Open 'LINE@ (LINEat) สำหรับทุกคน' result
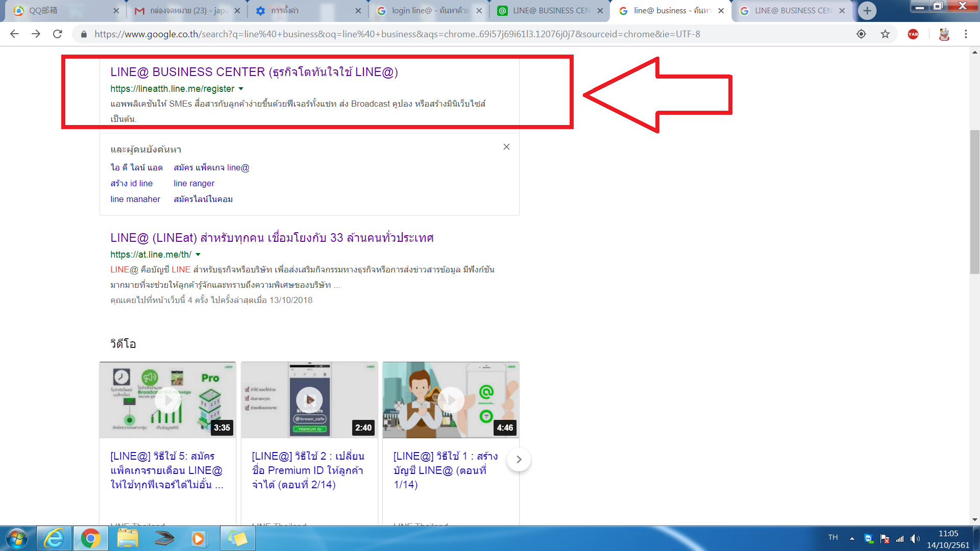Screen dimensions: 980x551 (x=272, y=238)
